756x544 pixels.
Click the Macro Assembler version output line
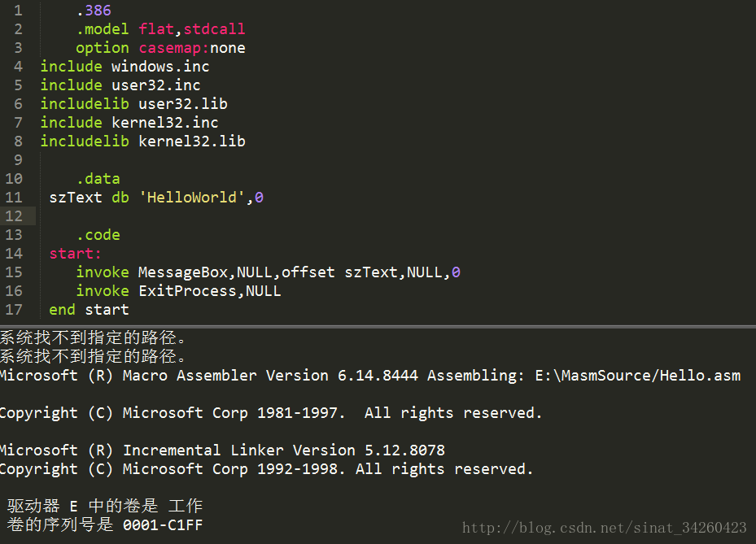point(370,376)
